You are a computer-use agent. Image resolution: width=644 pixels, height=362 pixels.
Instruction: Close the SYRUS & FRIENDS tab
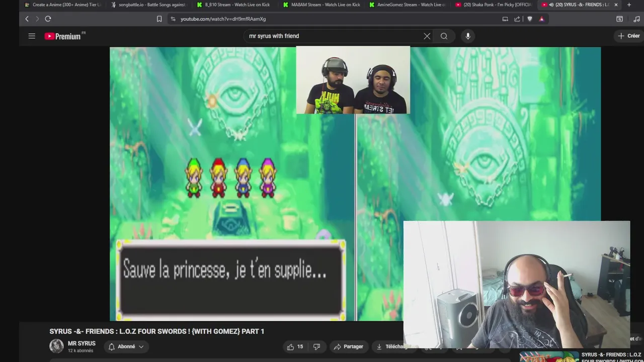point(616,5)
